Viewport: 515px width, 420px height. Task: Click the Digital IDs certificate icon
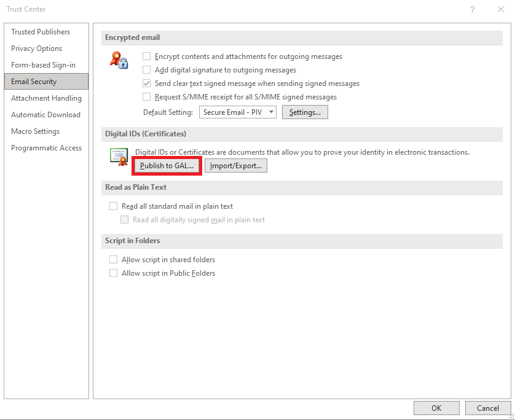pyautogui.click(x=118, y=156)
